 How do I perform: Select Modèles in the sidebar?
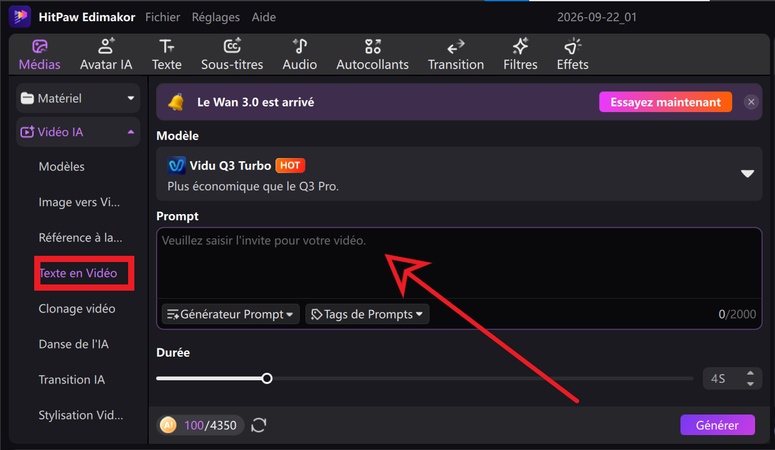(x=62, y=167)
